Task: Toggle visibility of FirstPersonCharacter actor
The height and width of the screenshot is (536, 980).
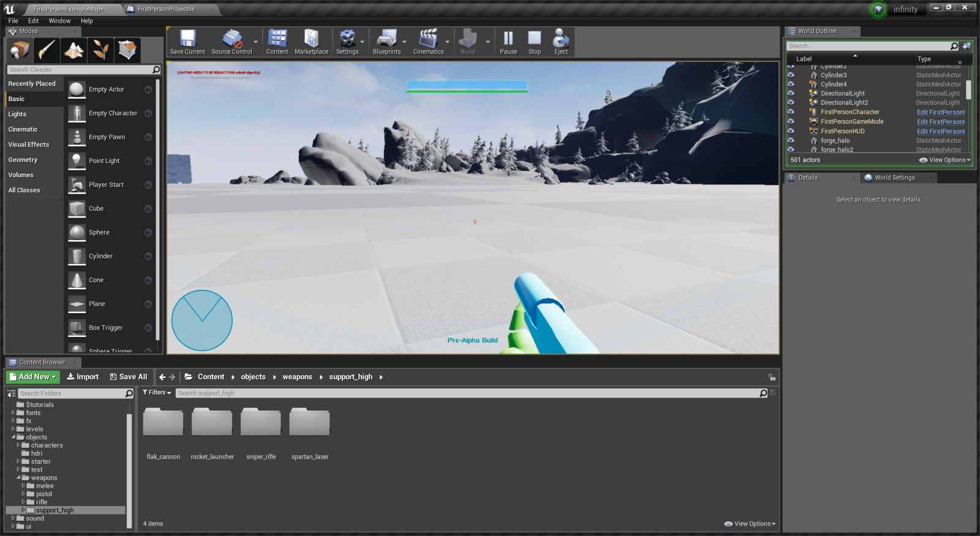Action: (791, 112)
